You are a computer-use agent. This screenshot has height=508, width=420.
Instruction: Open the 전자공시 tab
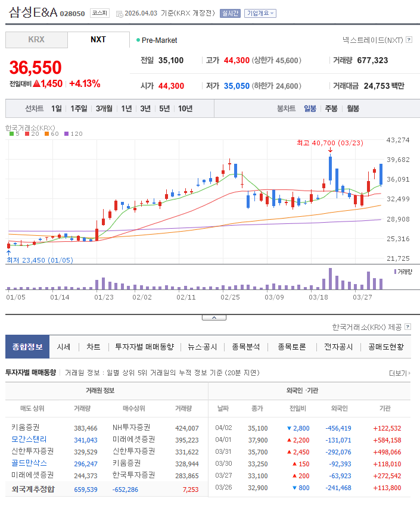tap(338, 347)
